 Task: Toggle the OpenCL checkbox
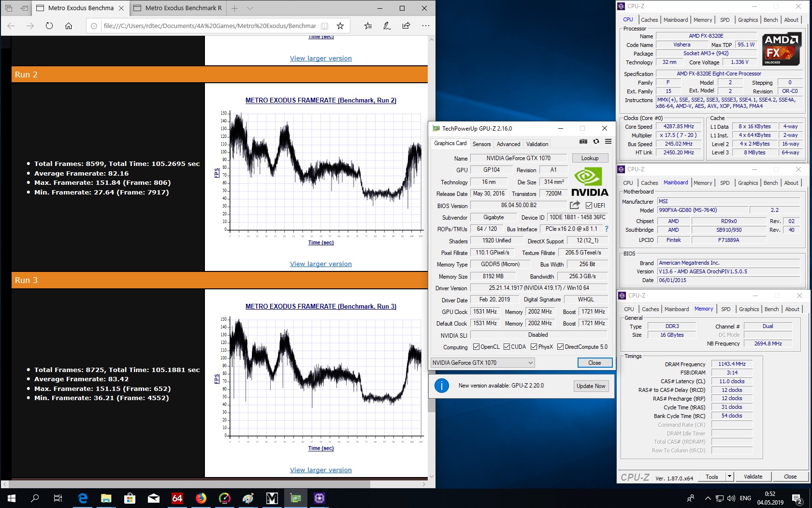pyautogui.click(x=476, y=347)
